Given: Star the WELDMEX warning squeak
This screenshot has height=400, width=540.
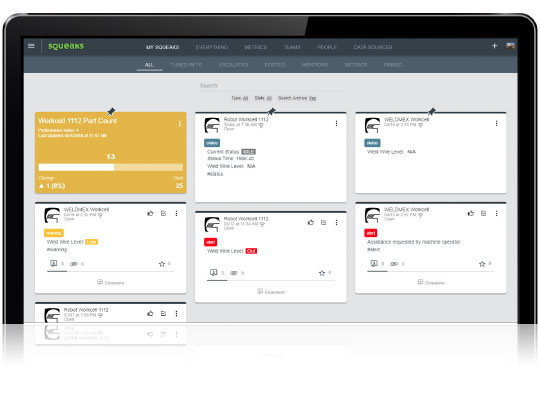Looking at the screenshot, I should [162, 264].
